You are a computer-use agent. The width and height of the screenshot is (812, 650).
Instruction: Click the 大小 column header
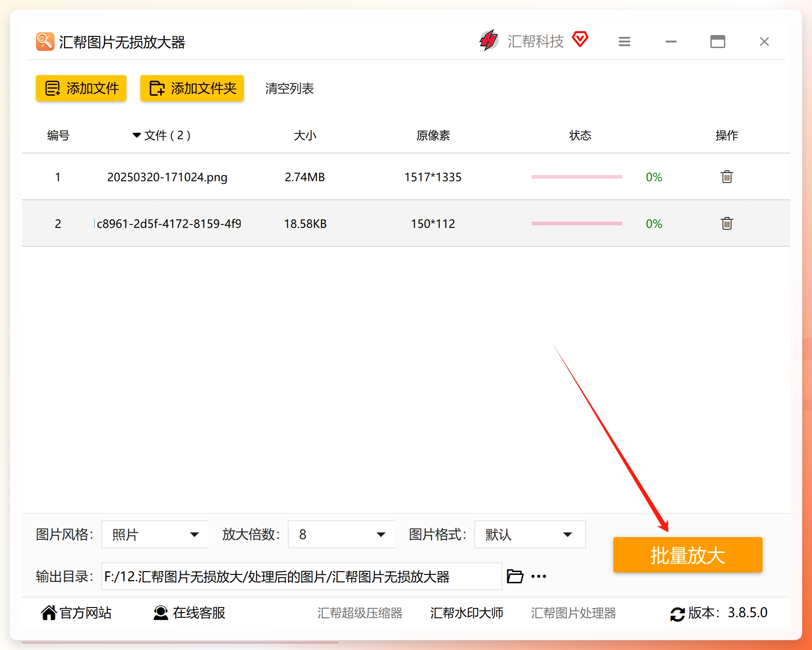(x=305, y=135)
